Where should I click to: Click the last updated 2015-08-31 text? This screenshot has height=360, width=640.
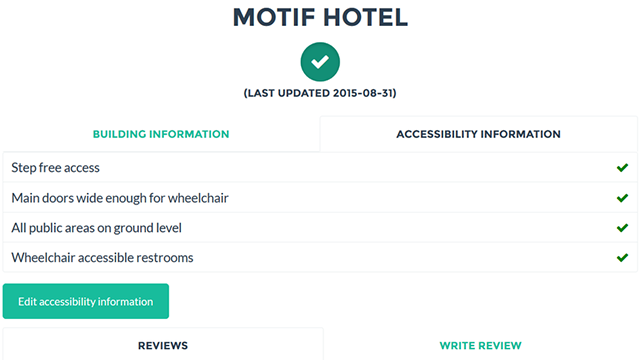tap(320, 93)
